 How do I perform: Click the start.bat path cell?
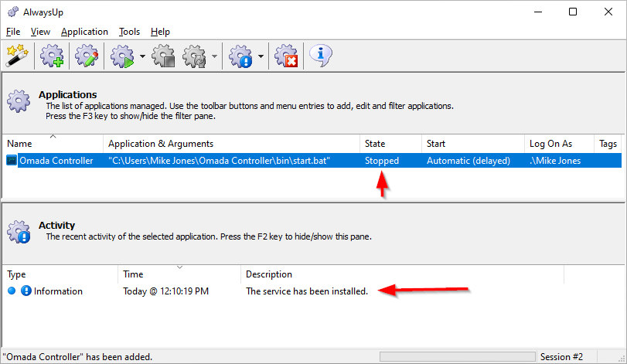click(219, 161)
